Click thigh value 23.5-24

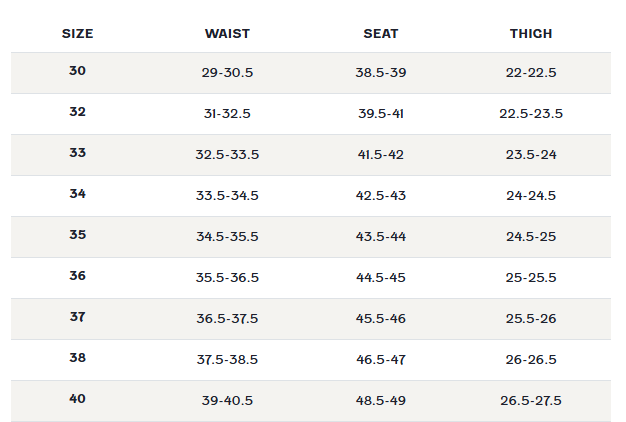pos(531,155)
